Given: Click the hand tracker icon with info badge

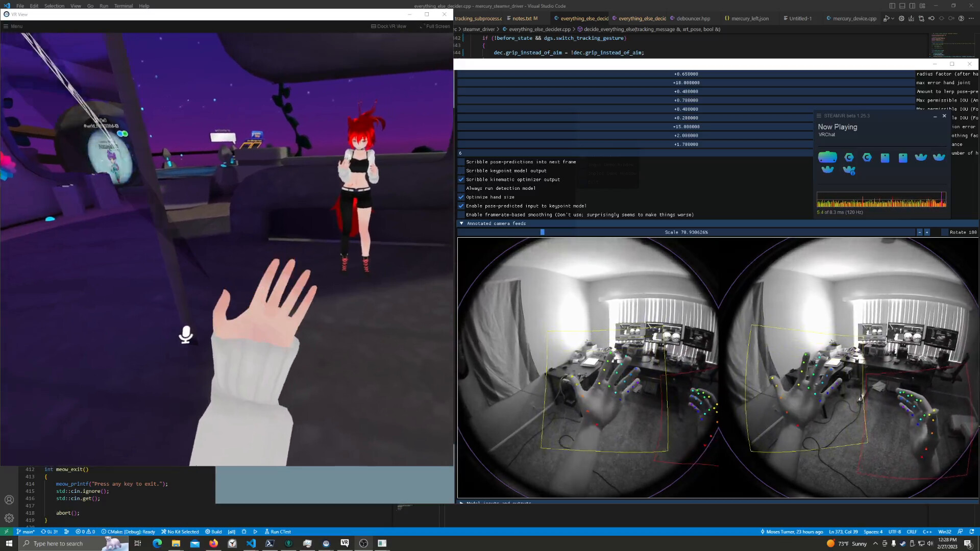Looking at the screenshot, I should pos(849,170).
